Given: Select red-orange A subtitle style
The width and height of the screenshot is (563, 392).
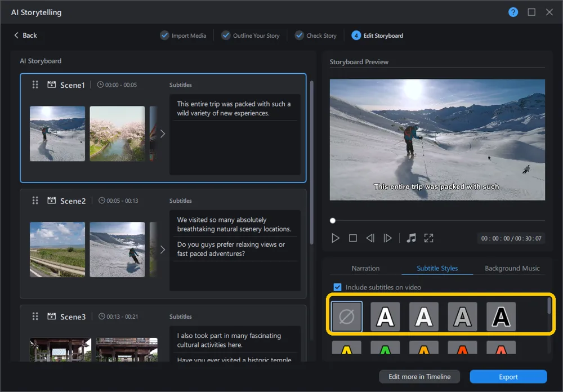Looking at the screenshot, I should coord(462,348).
